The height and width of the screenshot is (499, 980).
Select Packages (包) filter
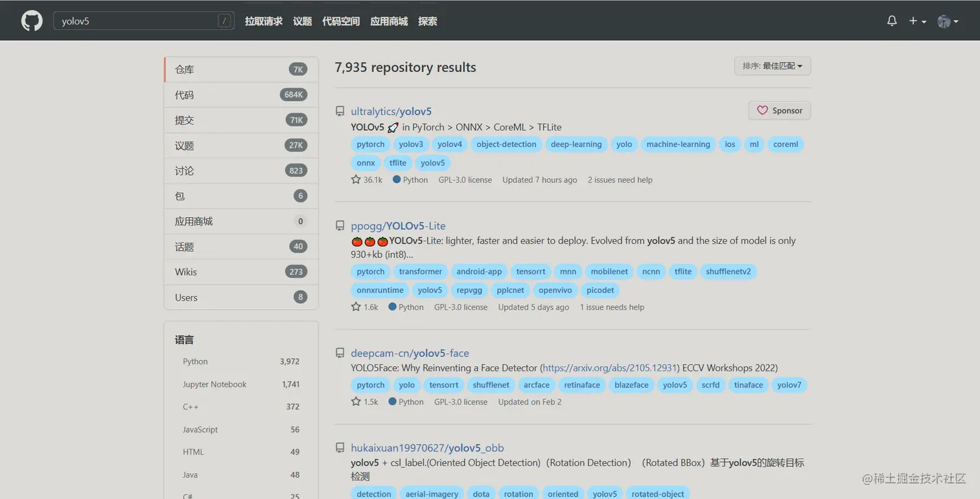pyautogui.click(x=241, y=196)
